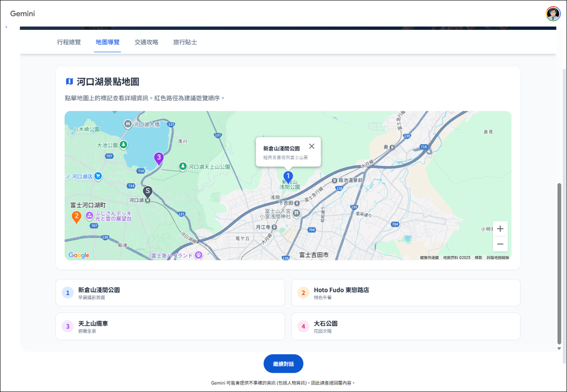Close the 新倉山淺間公園 info popup
567x392 pixels.
312,146
